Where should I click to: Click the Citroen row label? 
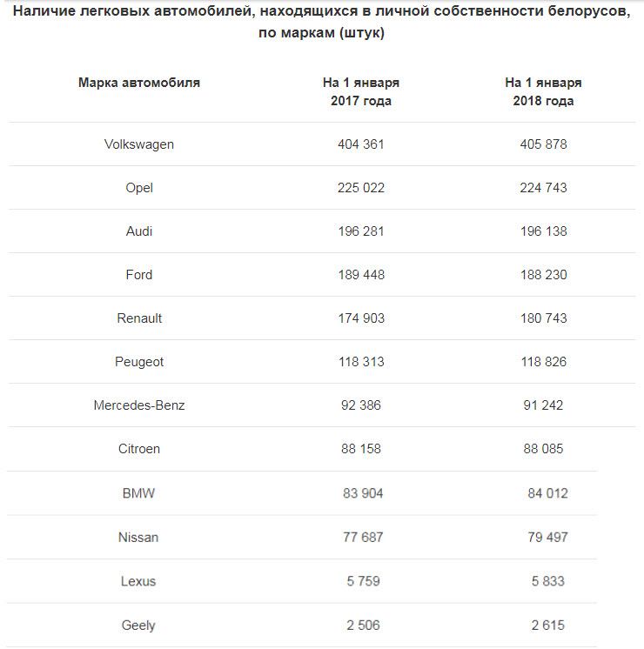(x=139, y=449)
